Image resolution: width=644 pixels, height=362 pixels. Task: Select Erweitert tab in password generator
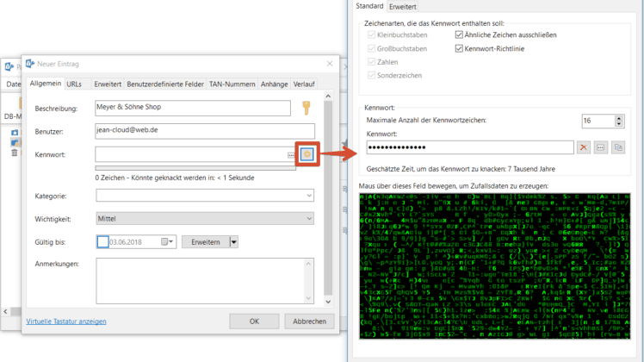tap(403, 7)
